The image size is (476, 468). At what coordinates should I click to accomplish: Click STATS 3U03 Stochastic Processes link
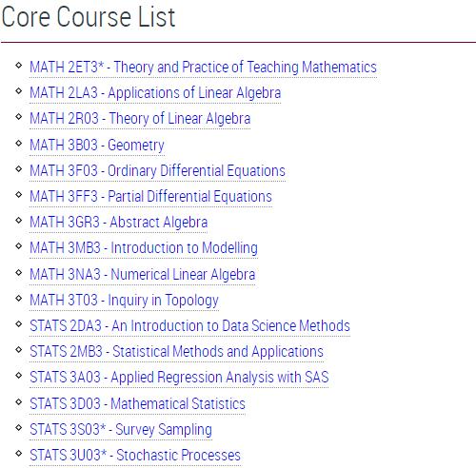tap(135, 456)
